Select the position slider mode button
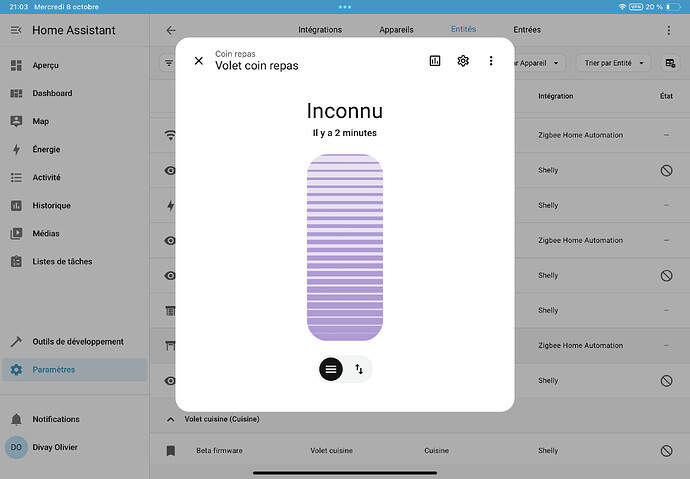The height and width of the screenshot is (479, 690). coord(331,369)
